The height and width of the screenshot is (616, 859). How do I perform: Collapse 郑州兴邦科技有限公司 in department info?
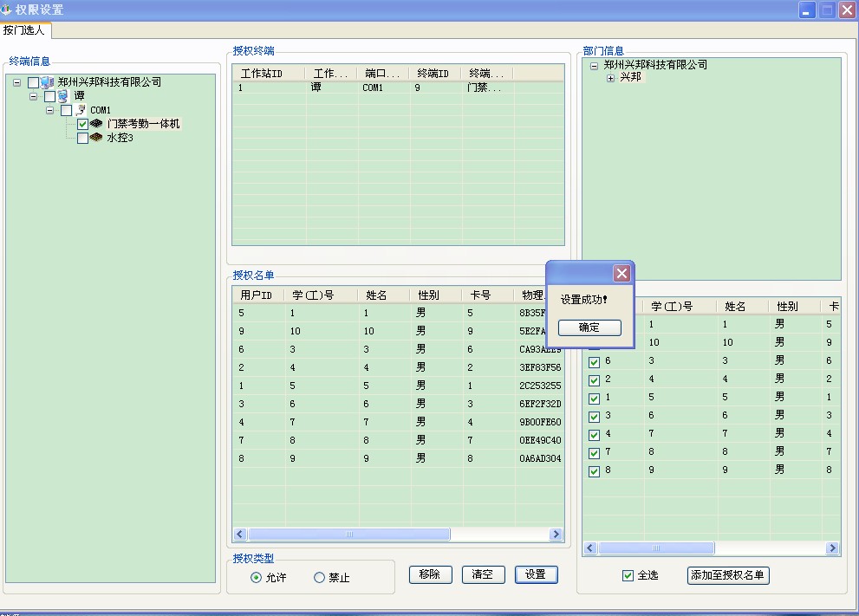click(x=594, y=66)
